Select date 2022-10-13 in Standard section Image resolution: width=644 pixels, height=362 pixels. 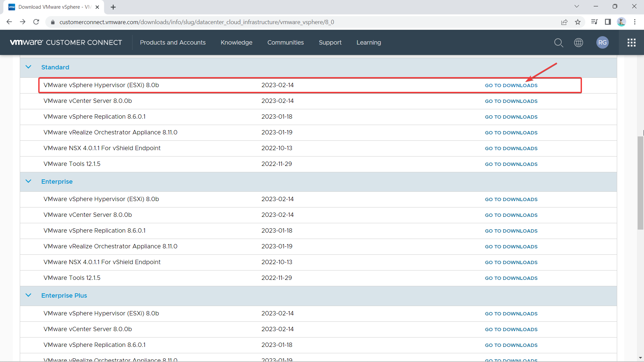click(x=277, y=148)
